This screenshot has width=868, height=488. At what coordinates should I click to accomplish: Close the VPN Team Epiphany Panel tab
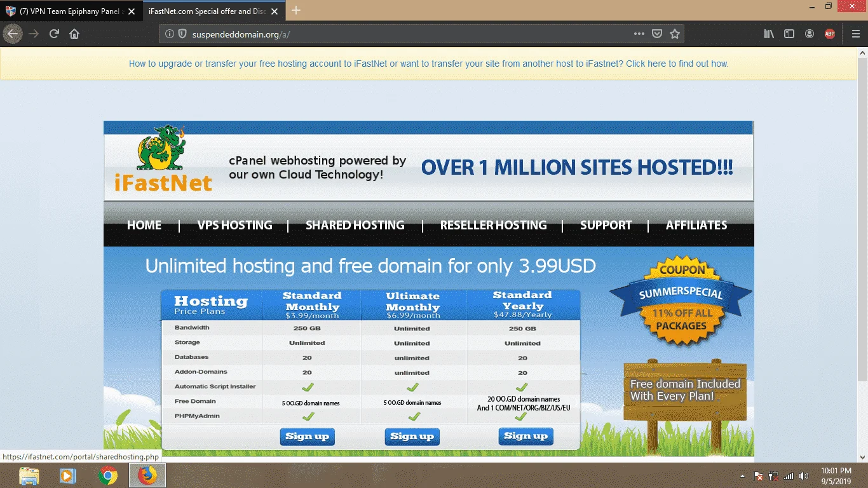[132, 11]
